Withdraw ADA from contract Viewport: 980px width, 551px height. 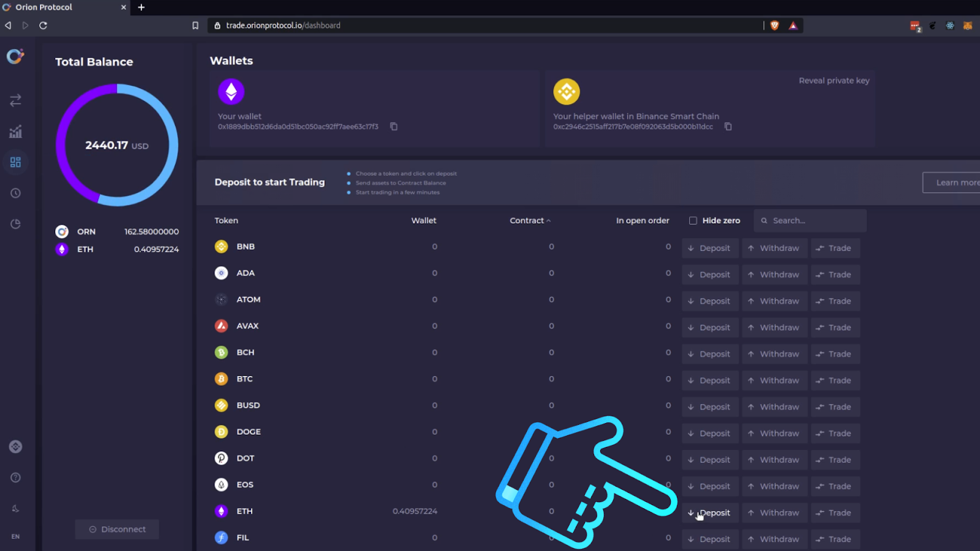(774, 274)
